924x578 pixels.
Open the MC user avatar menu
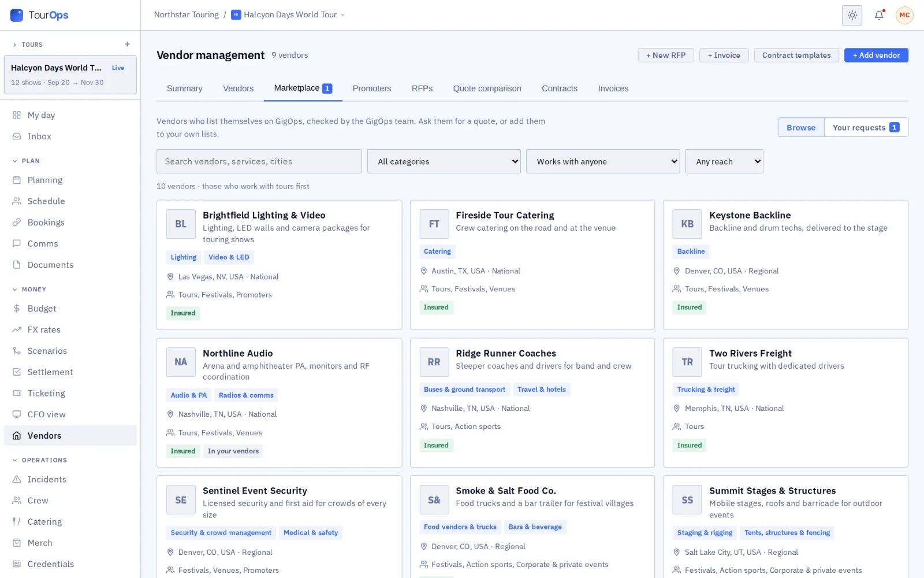[904, 15]
